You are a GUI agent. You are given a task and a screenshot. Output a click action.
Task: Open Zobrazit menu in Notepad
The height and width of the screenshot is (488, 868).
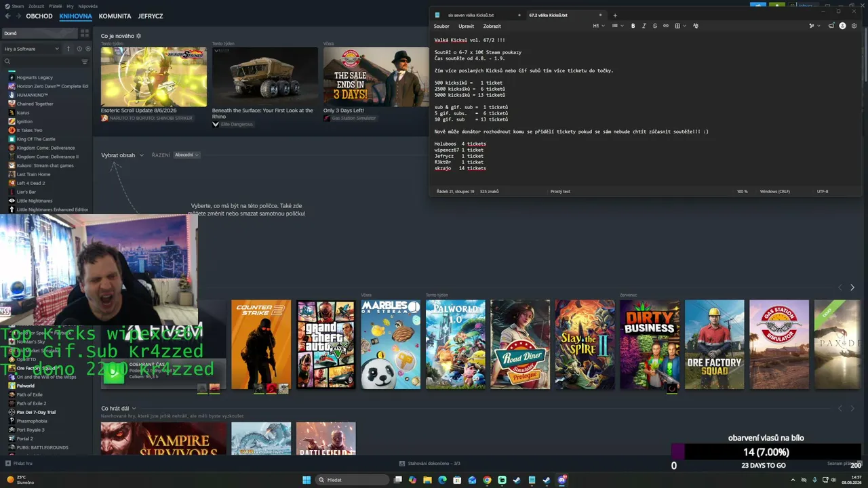pyautogui.click(x=492, y=26)
